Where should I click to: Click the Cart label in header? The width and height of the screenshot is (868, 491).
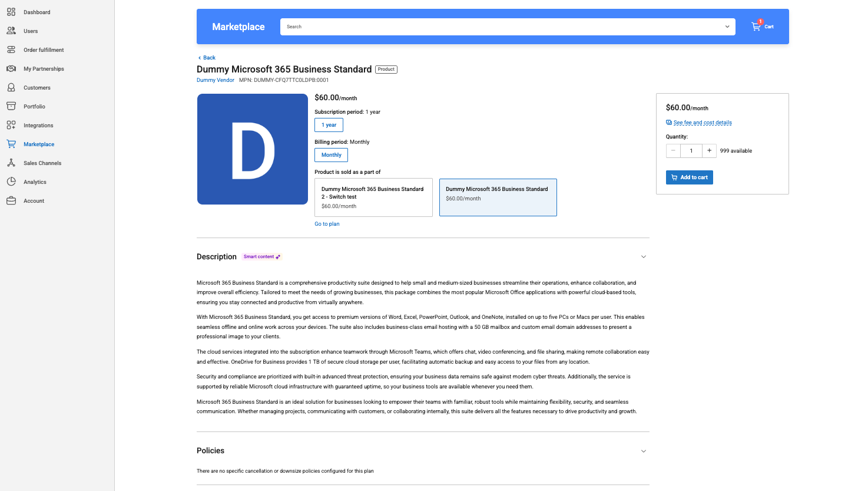pyautogui.click(x=769, y=27)
